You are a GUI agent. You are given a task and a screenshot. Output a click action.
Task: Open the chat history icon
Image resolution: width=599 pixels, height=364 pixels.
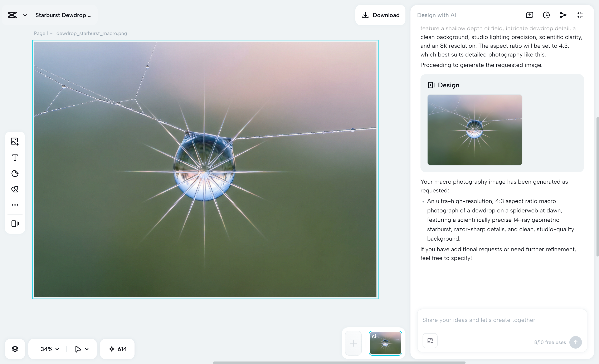point(546,15)
